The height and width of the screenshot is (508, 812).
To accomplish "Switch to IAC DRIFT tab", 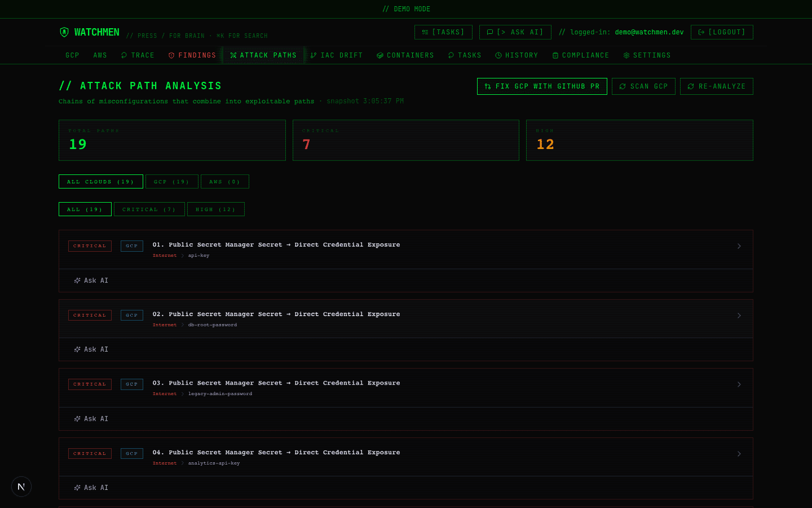I will pos(337,55).
